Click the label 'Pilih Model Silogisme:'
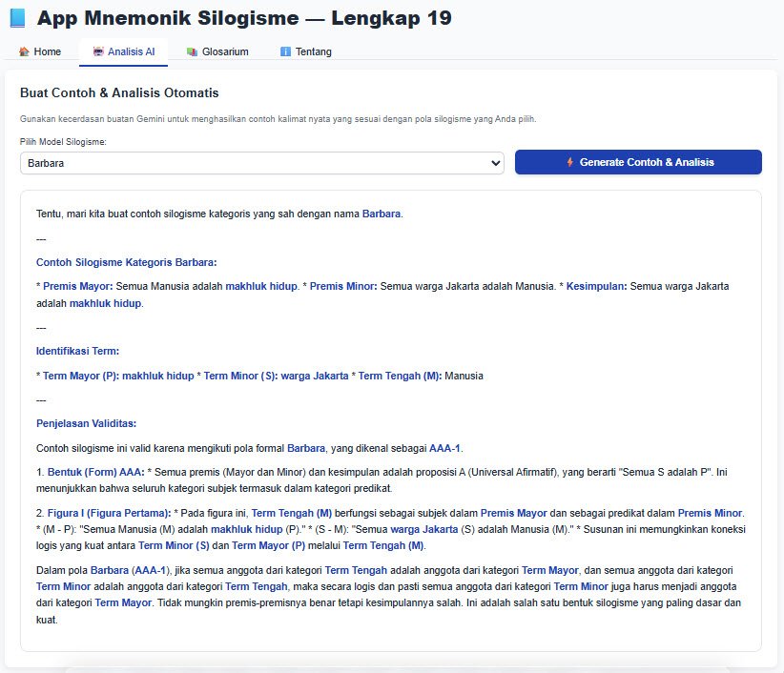This screenshot has height=673, width=784. (x=63, y=142)
